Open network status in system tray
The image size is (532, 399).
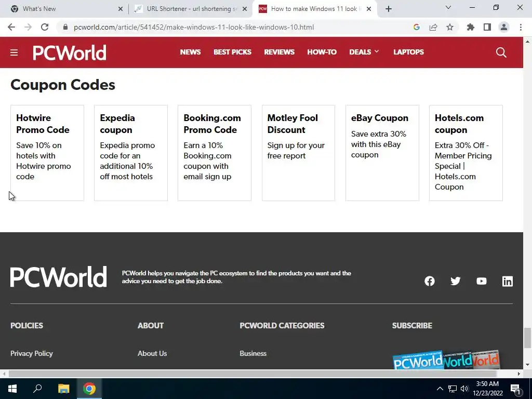pyautogui.click(x=453, y=389)
